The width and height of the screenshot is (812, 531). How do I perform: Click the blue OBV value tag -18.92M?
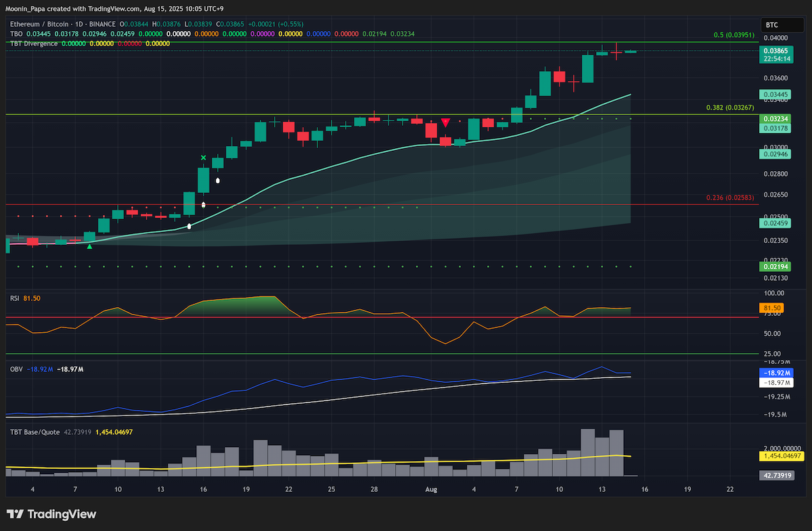click(777, 373)
